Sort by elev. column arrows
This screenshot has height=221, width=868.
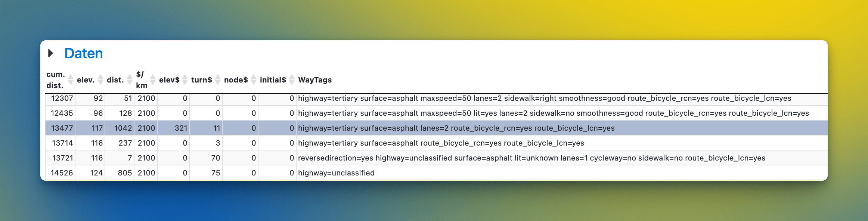click(x=100, y=80)
